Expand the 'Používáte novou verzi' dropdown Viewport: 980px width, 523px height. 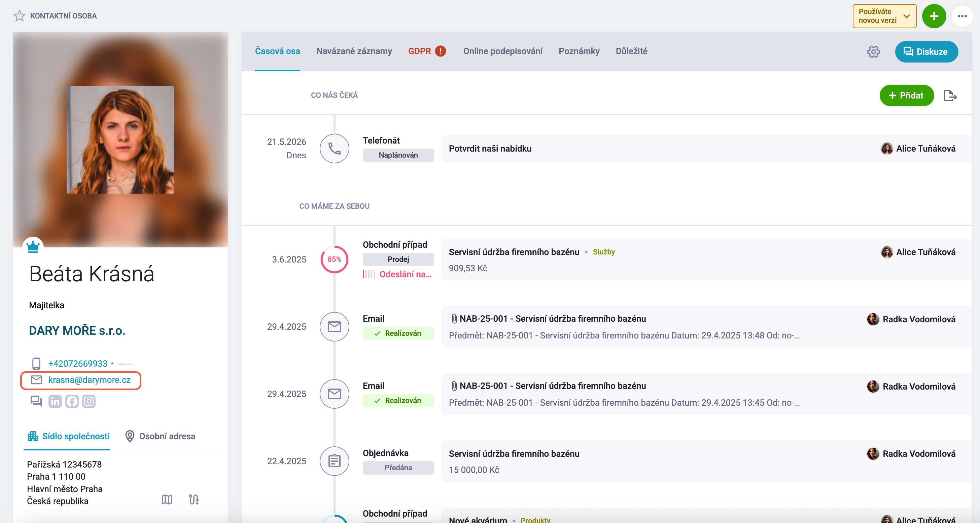884,16
